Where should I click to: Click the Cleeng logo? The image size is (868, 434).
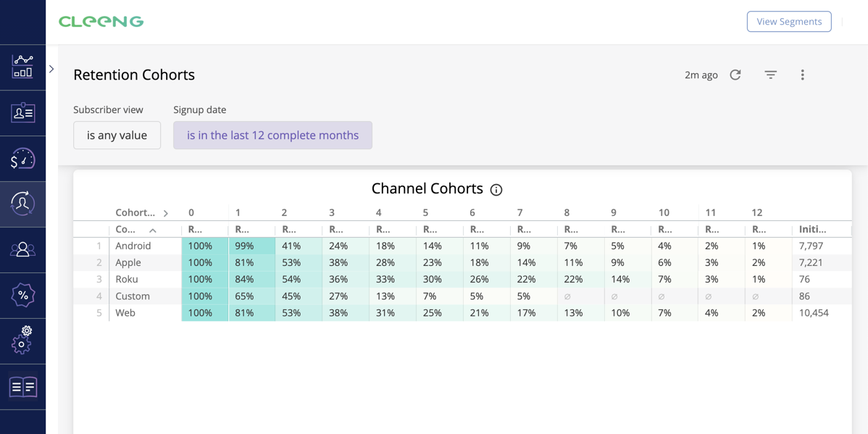coord(101,22)
